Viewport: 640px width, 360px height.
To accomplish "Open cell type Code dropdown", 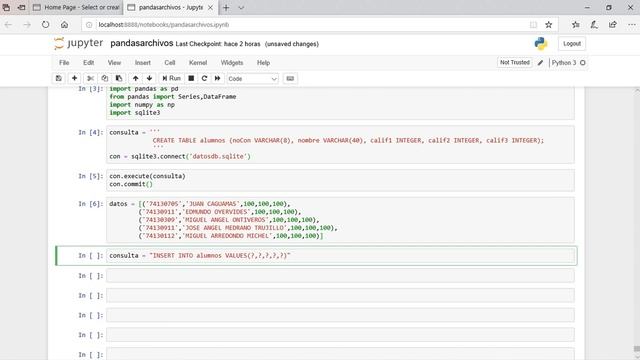I will (252, 79).
